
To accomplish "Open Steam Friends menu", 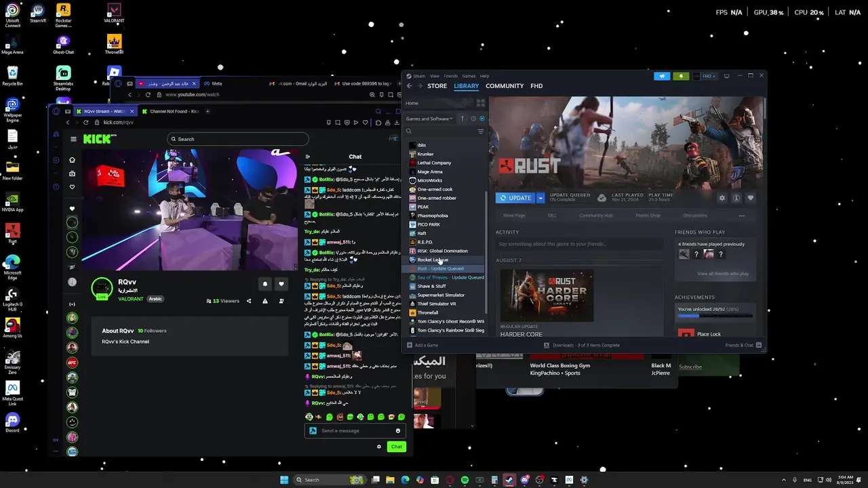I will 450,76.
